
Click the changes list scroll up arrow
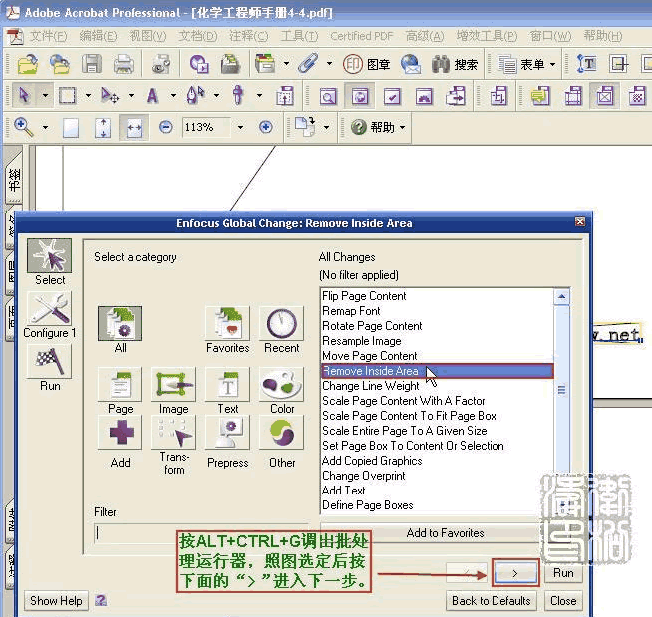(x=561, y=296)
